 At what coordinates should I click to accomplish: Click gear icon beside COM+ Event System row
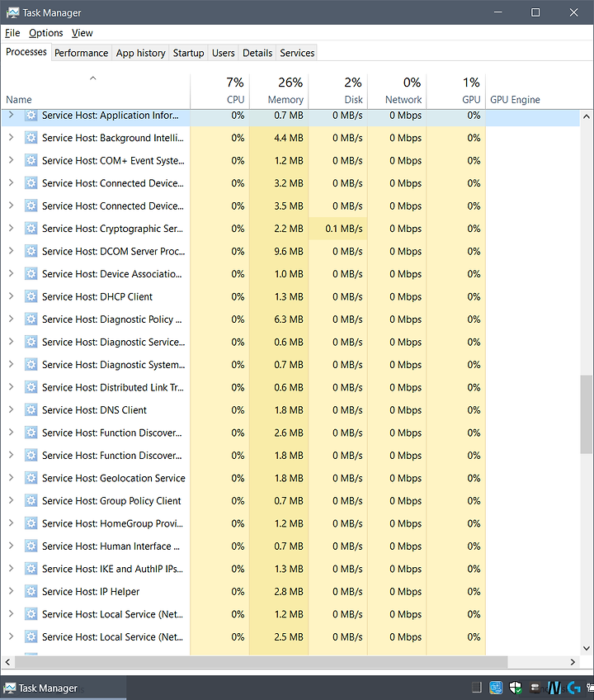tap(31, 161)
